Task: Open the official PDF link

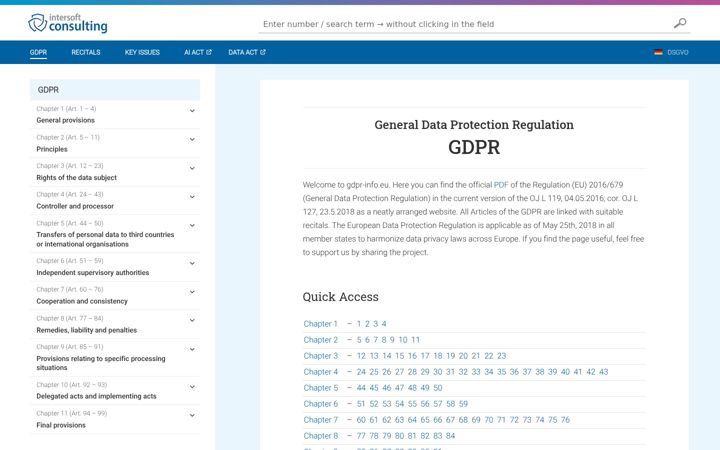Action: pos(501,185)
